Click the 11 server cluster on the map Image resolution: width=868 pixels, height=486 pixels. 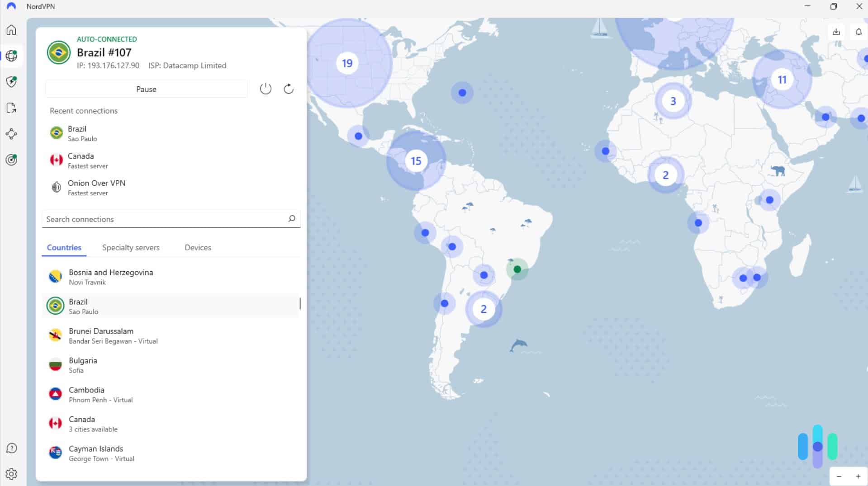click(782, 80)
